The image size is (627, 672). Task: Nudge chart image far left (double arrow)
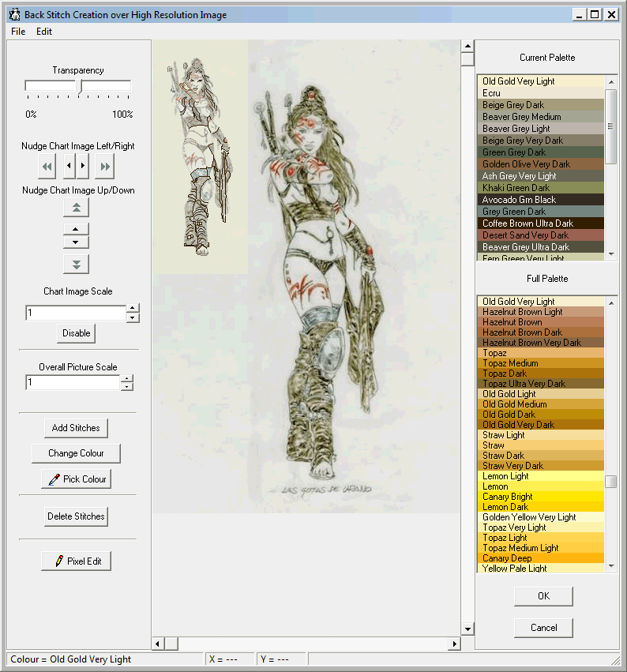[47, 166]
